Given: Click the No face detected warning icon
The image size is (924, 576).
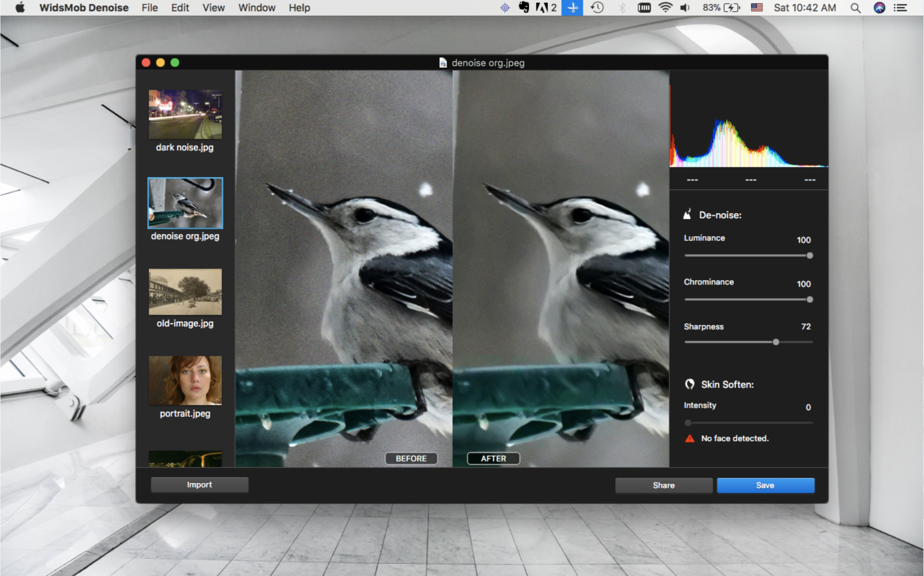Looking at the screenshot, I should pyautogui.click(x=689, y=439).
